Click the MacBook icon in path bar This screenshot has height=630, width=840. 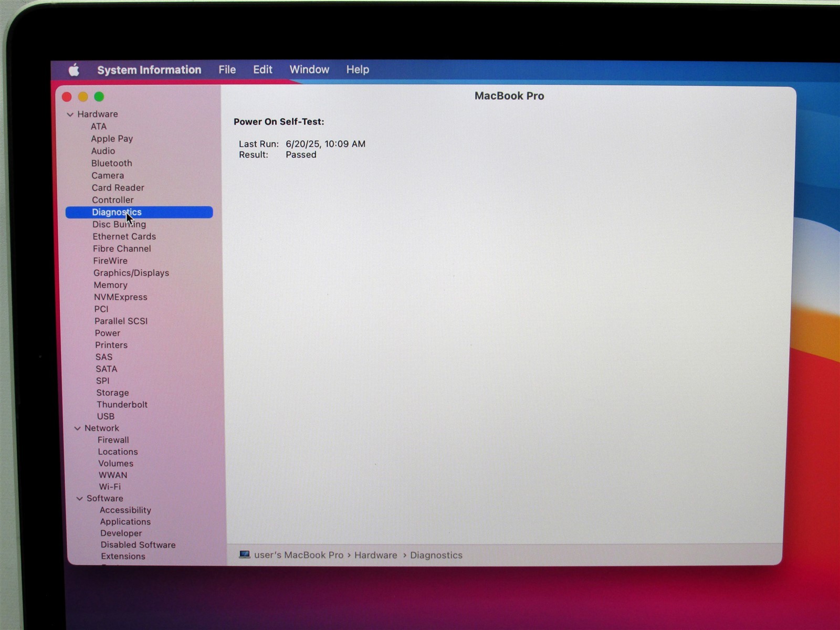point(244,554)
